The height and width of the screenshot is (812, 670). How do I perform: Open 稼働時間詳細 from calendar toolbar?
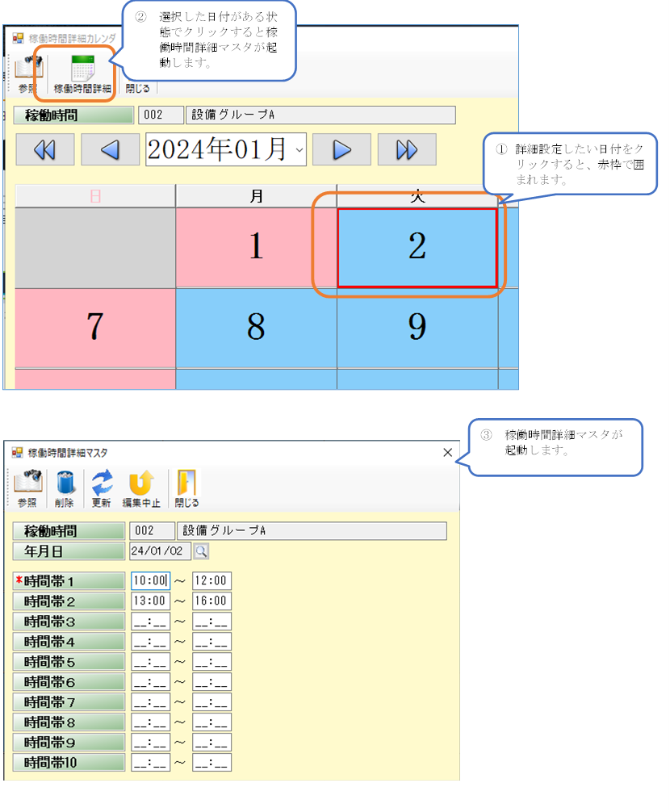pyautogui.click(x=82, y=74)
